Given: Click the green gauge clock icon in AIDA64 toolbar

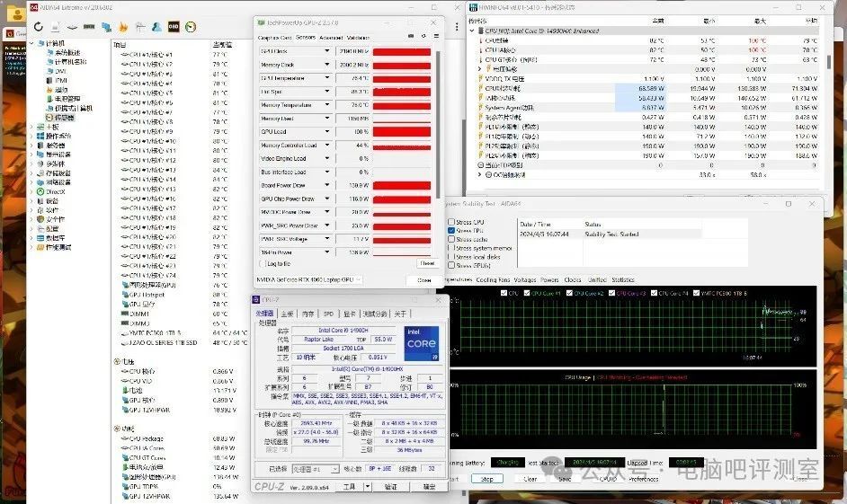Looking at the screenshot, I should [x=190, y=26].
